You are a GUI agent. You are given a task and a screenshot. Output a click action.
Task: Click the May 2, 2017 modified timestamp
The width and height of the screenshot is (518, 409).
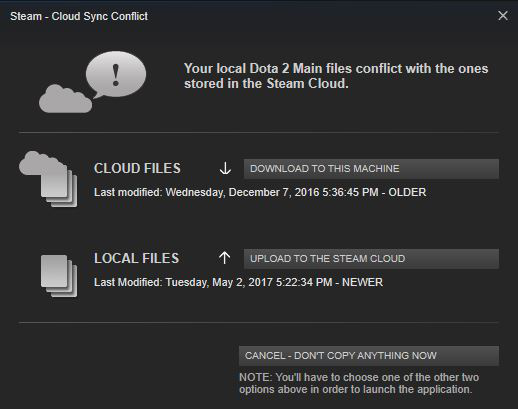(x=249, y=282)
